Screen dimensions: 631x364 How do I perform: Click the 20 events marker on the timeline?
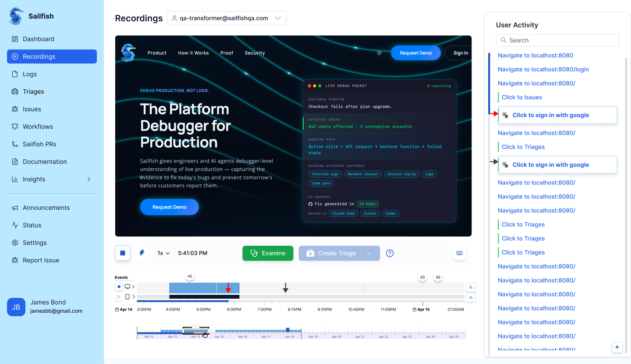422,278
